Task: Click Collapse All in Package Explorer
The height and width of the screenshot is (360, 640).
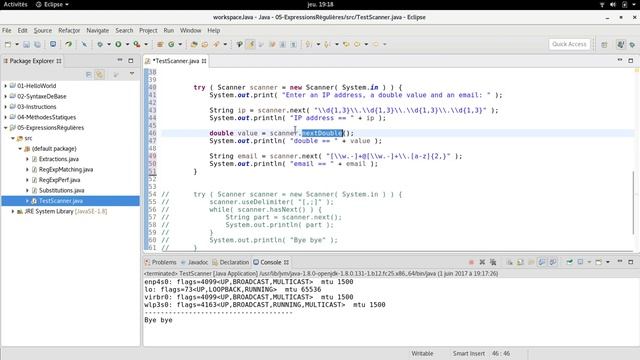Action: pos(89,74)
